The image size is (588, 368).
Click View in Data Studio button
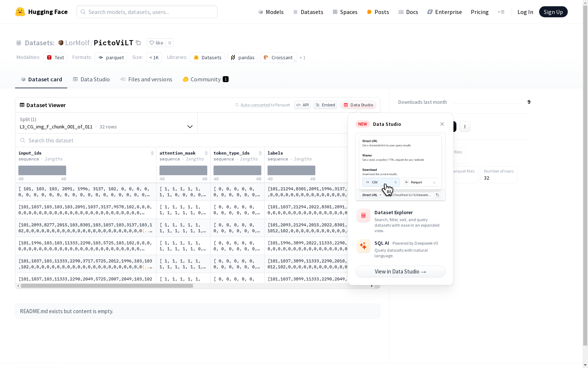point(401,272)
